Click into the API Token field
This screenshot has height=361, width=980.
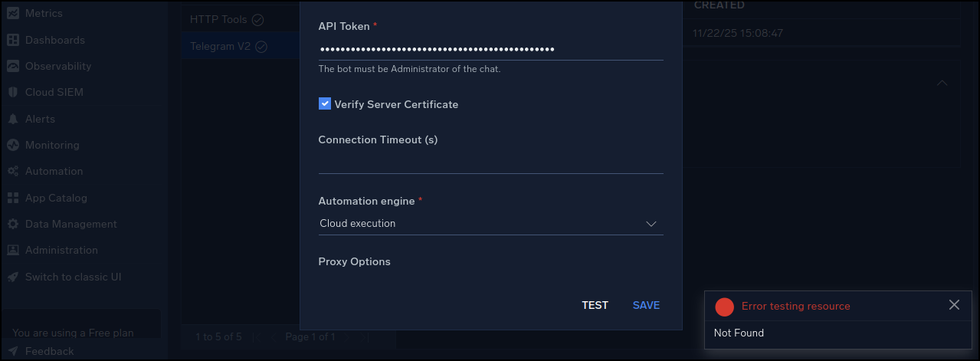click(490, 50)
